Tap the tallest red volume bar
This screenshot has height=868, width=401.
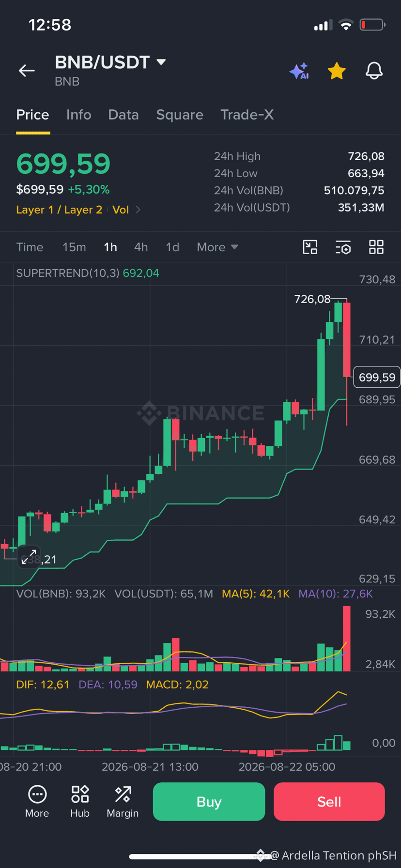coord(346,639)
